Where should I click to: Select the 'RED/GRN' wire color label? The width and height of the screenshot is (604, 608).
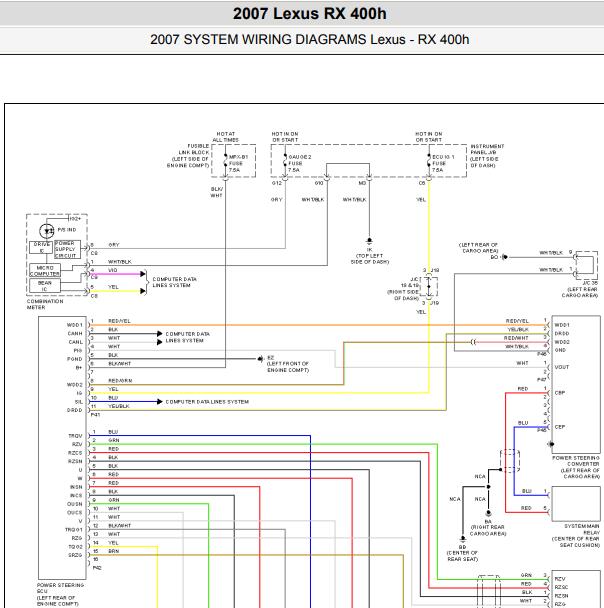point(120,381)
